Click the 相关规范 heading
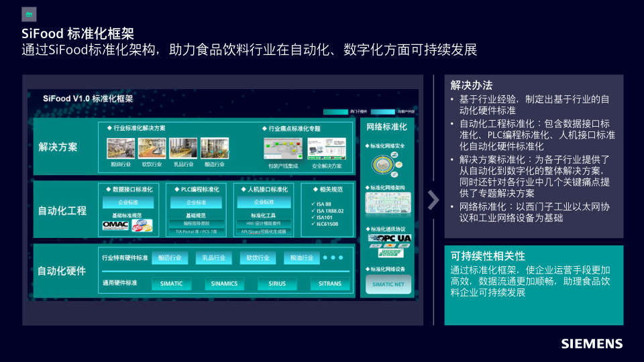 coord(328,189)
